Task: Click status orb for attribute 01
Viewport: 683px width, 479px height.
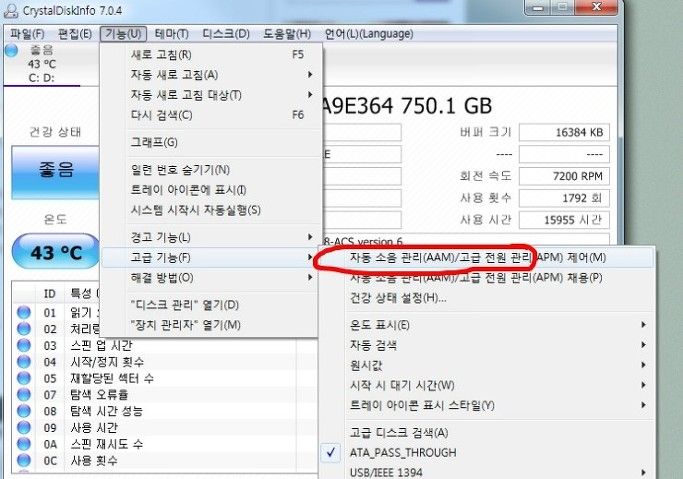Action: 24,312
